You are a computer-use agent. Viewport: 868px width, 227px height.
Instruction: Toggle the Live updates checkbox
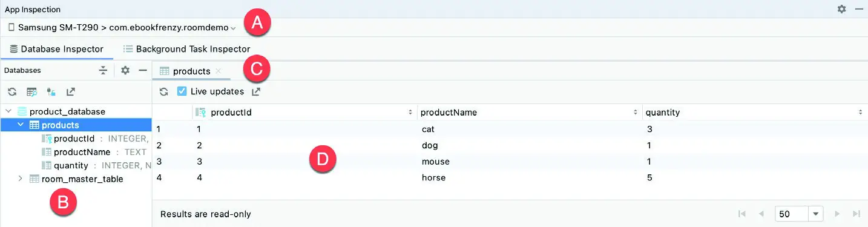(182, 91)
